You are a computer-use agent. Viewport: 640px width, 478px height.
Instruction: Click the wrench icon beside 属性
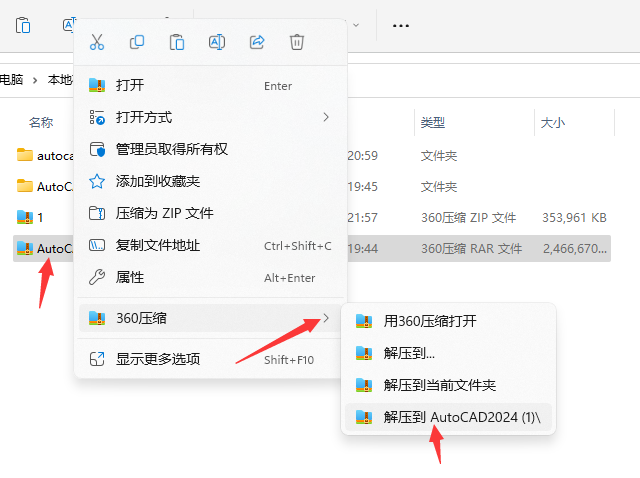(x=97, y=277)
